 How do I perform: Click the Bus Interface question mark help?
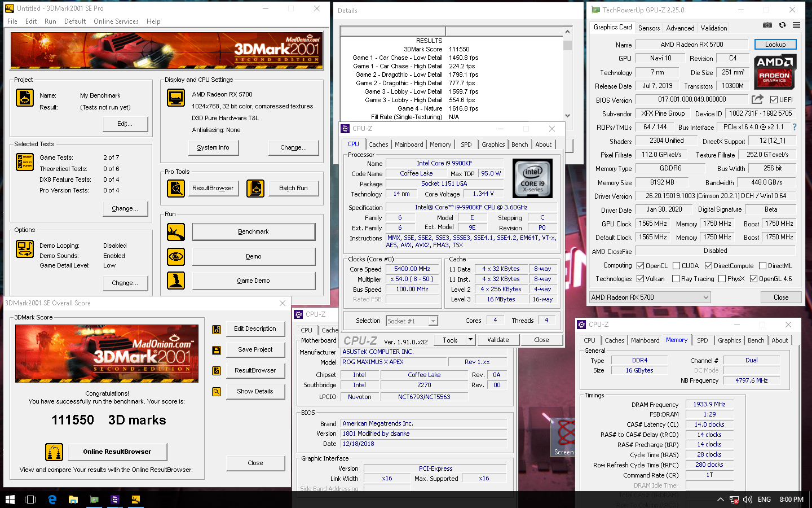click(x=795, y=127)
